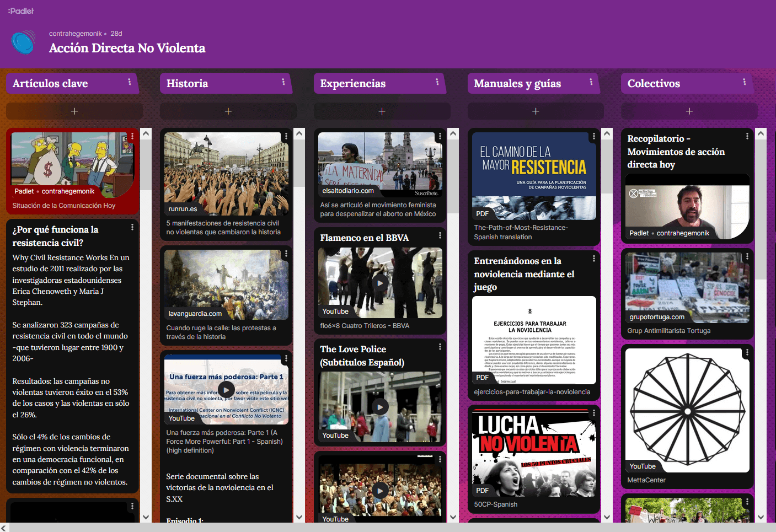Open menu of elsaltodiario.com post
Screen dimensions: 776x532
click(x=440, y=136)
